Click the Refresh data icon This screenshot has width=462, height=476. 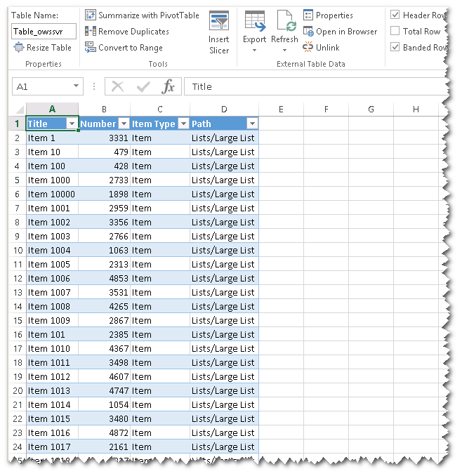tap(286, 22)
